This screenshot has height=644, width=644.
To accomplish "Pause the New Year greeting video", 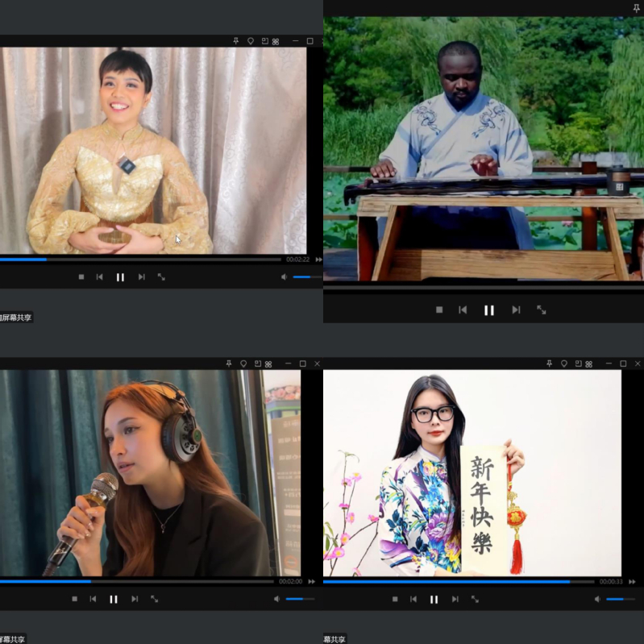I will (434, 599).
